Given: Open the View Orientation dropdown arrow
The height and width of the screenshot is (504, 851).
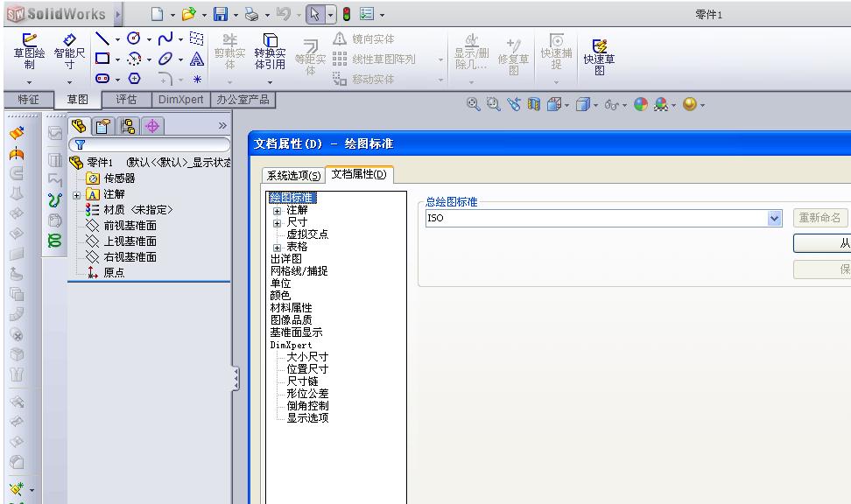Looking at the screenshot, I should click(567, 105).
